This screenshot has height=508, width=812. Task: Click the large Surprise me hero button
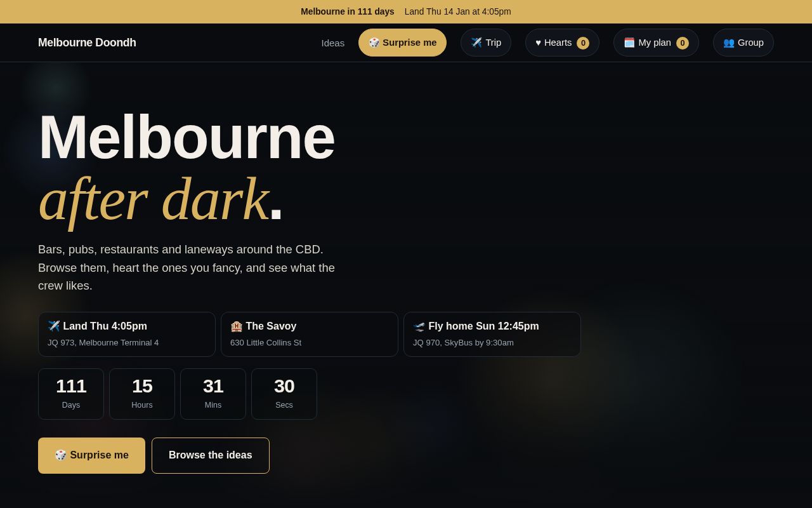pyautogui.click(x=91, y=455)
